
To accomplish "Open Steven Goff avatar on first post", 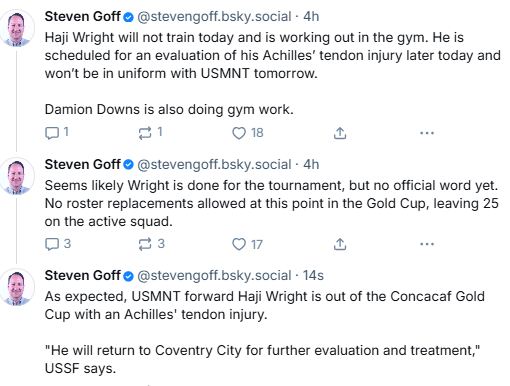I will click(17, 28).
